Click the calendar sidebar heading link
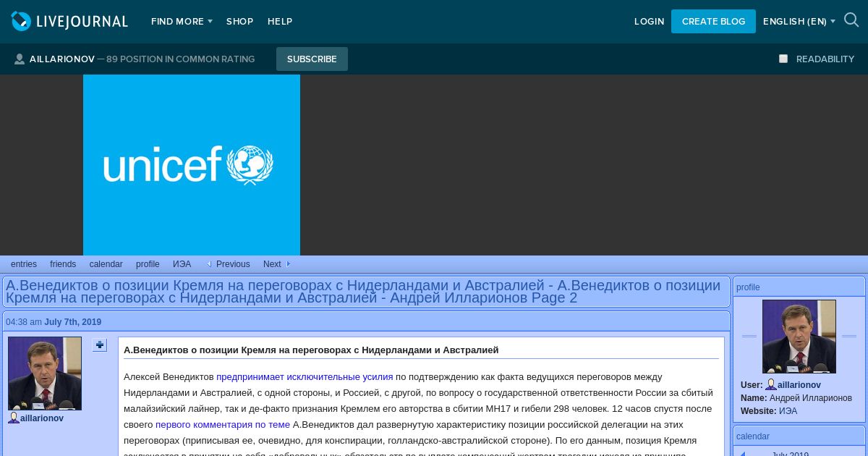Screen dimensions: 868x456 click(x=753, y=436)
